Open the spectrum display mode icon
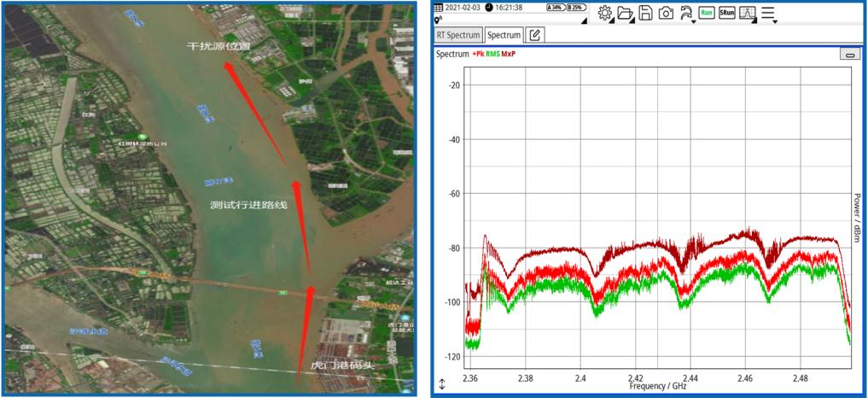 [x=748, y=13]
